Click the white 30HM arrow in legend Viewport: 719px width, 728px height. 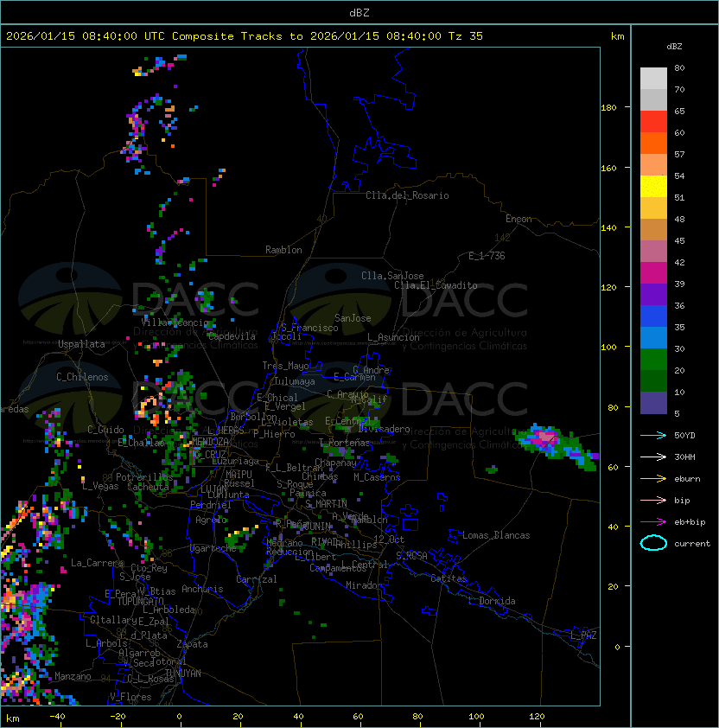coord(653,457)
